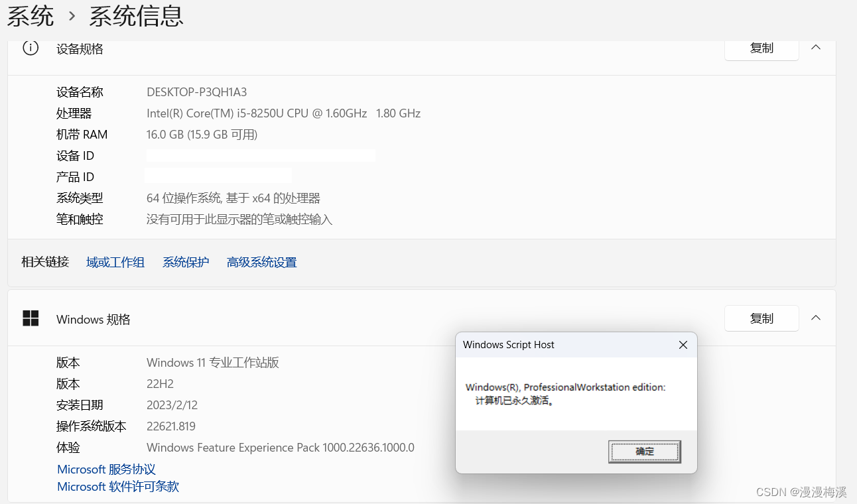The height and width of the screenshot is (504, 857).
Task: Copy Windows specifications using 复制 button
Action: click(x=761, y=318)
